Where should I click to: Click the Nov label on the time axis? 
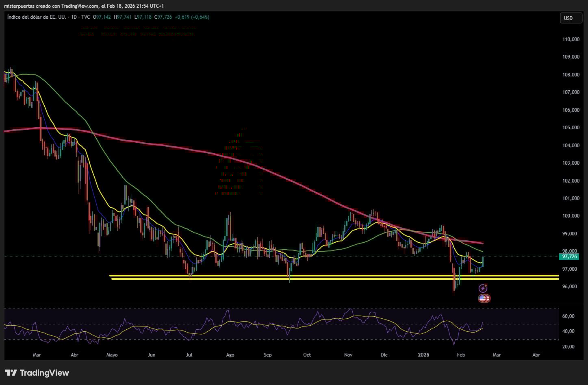tap(348, 355)
